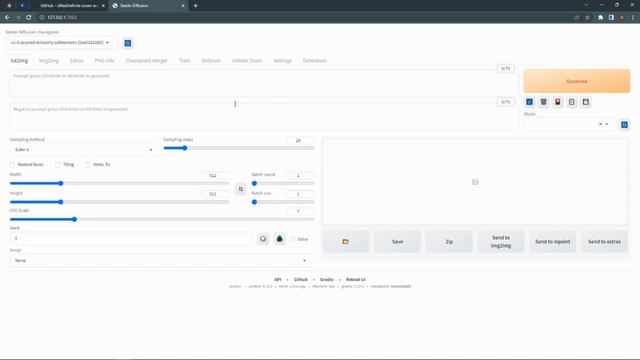Open the browser profile avatar
The height and width of the screenshot is (360, 640).
(622, 18)
